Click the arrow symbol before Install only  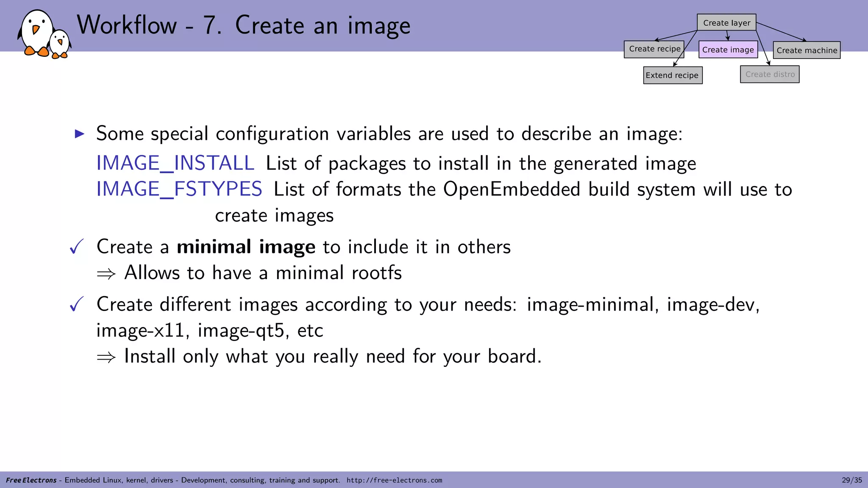pos(106,357)
